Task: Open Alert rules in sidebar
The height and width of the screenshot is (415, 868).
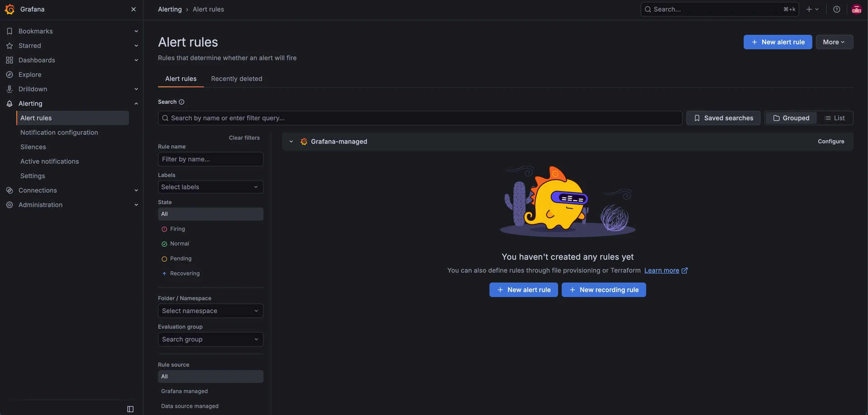Action: (73, 118)
